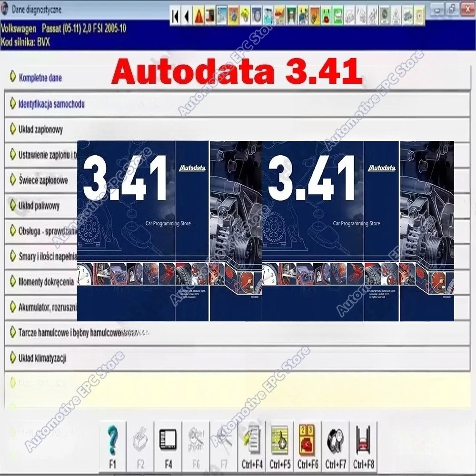The image size is (476, 476).
Task: Click arrow bullet beside Kompletne dane
Action: [12, 77]
